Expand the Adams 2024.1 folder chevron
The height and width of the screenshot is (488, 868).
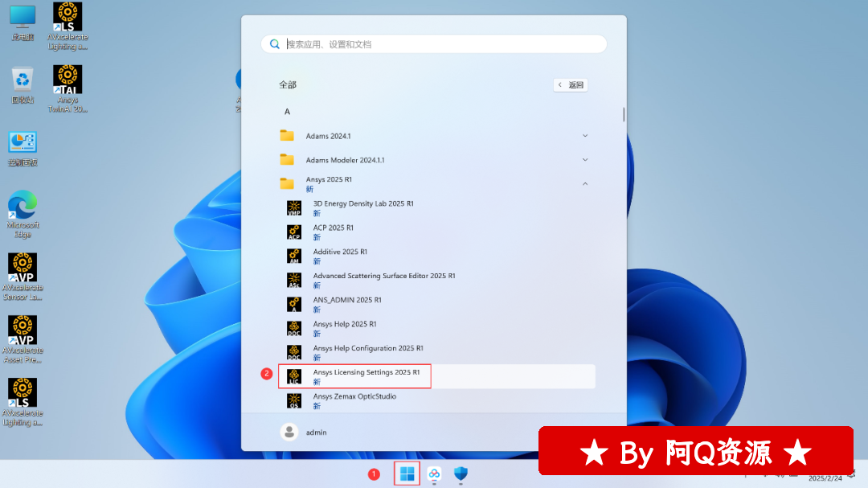point(585,136)
